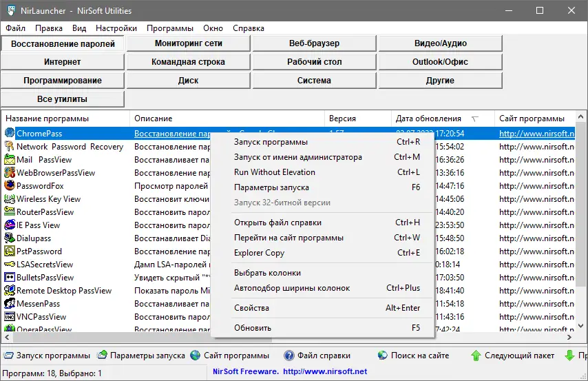The height and width of the screenshot is (381, 588).
Task: Sort by Дата обновления column header
Action: coord(443,119)
